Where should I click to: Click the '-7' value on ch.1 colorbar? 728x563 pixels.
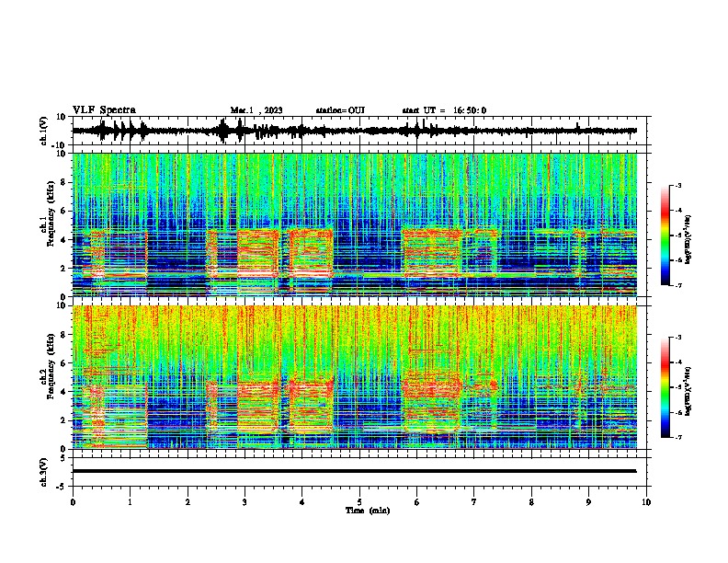678,285
